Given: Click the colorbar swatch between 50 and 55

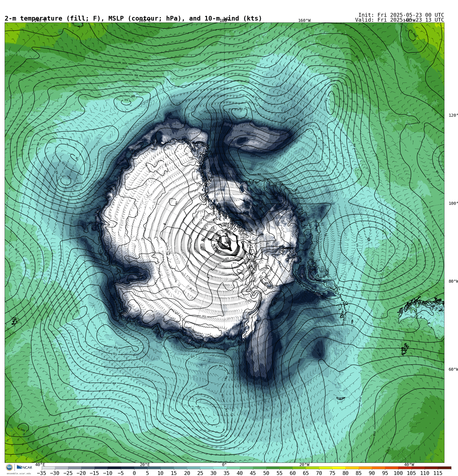Looking at the screenshot, I should [x=273, y=468].
